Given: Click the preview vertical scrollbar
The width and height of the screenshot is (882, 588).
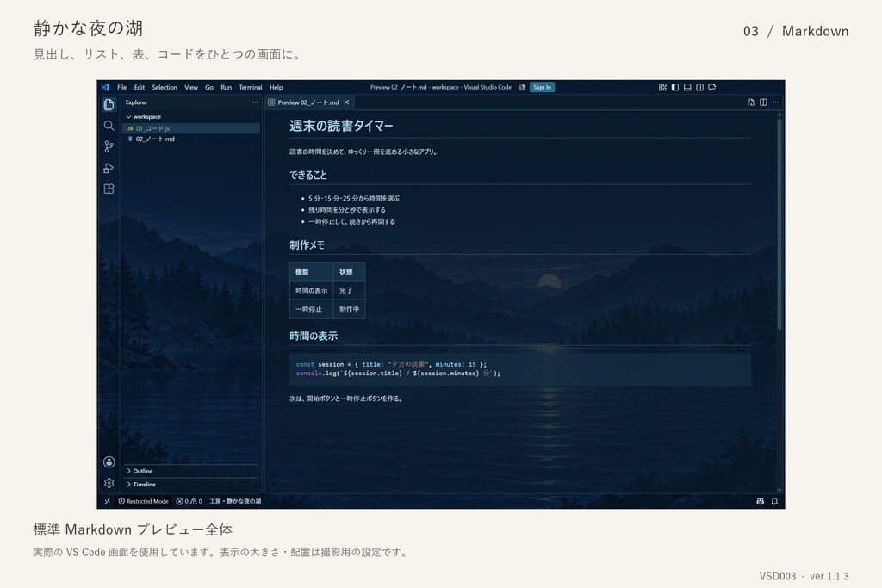Looking at the screenshot, I should pos(779,224).
